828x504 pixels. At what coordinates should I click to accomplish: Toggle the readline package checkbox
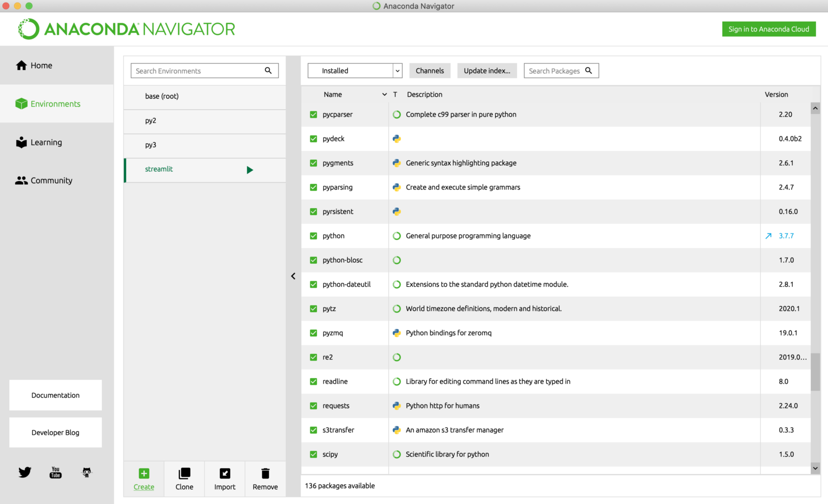314,381
